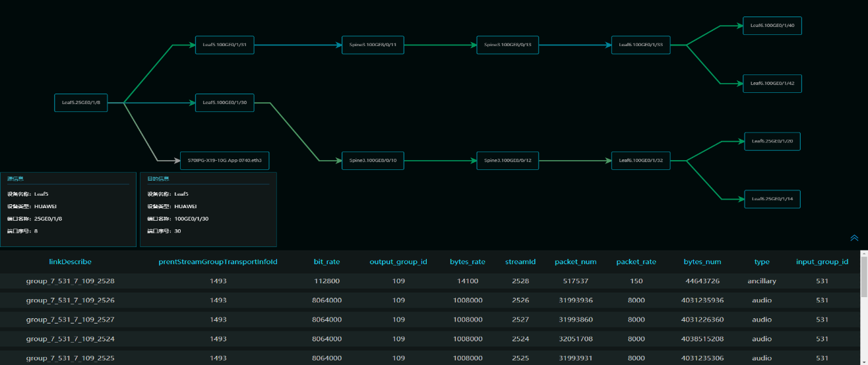Collapse table with double-chevron up icon
This screenshot has height=365, width=868.
tap(854, 238)
